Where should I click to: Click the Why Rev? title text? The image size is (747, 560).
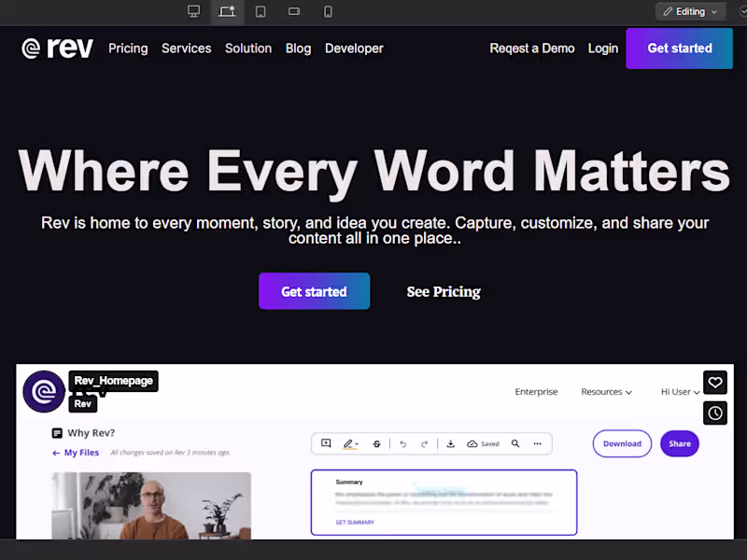[x=91, y=433]
